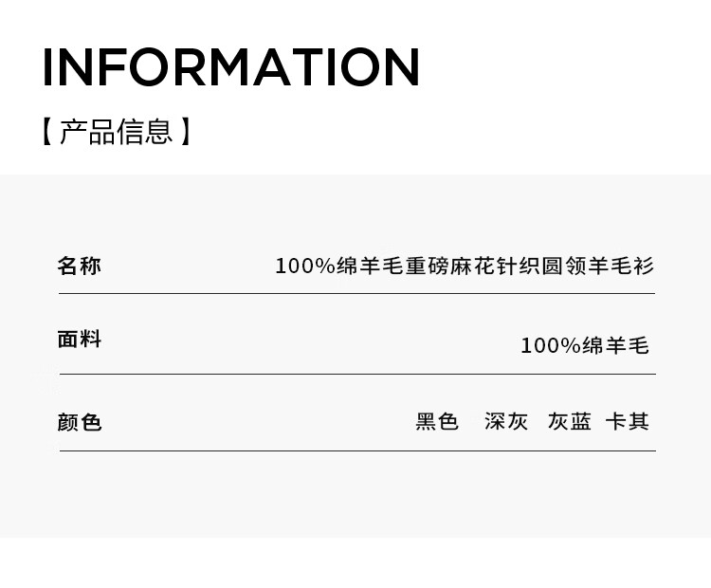The width and height of the screenshot is (711, 588).
Task: Click the product name 100%绵羊毛重磅麻花针织圆领羊毛衫
Action: click(x=465, y=266)
